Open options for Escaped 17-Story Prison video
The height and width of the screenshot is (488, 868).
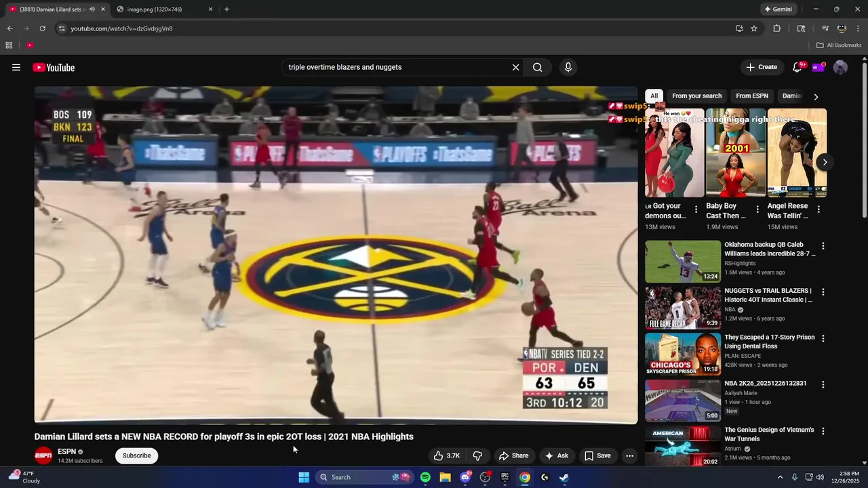(823, 338)
